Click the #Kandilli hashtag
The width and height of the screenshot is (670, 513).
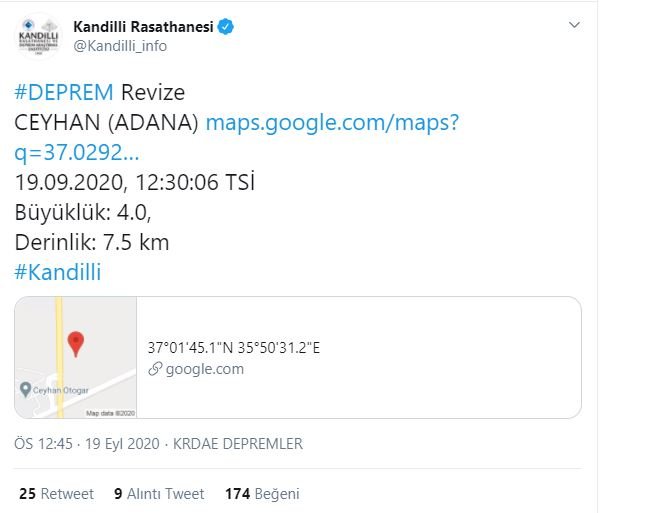[58, 272]
